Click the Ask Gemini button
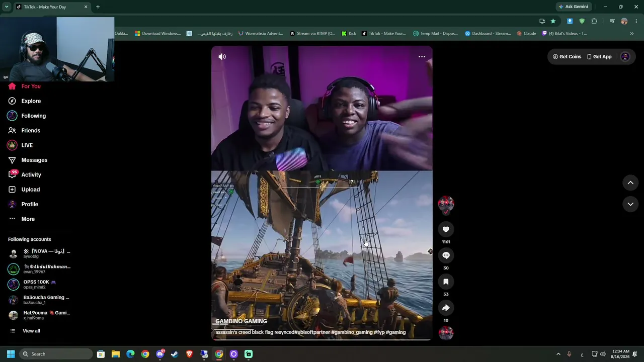This screenshot has width=644, height=362. 573,7
